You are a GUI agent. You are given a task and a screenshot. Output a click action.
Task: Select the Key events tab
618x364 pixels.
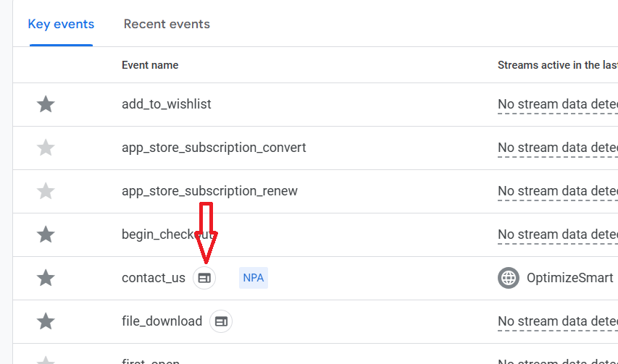[x=61, y=24]
